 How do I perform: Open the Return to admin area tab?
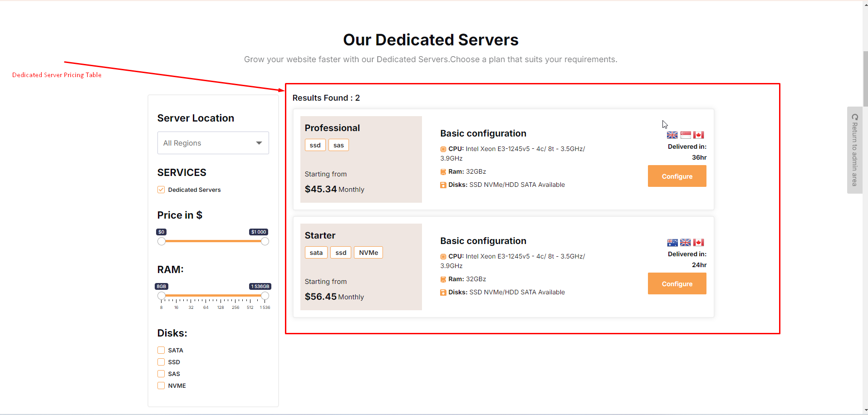[x=855, y=150]
